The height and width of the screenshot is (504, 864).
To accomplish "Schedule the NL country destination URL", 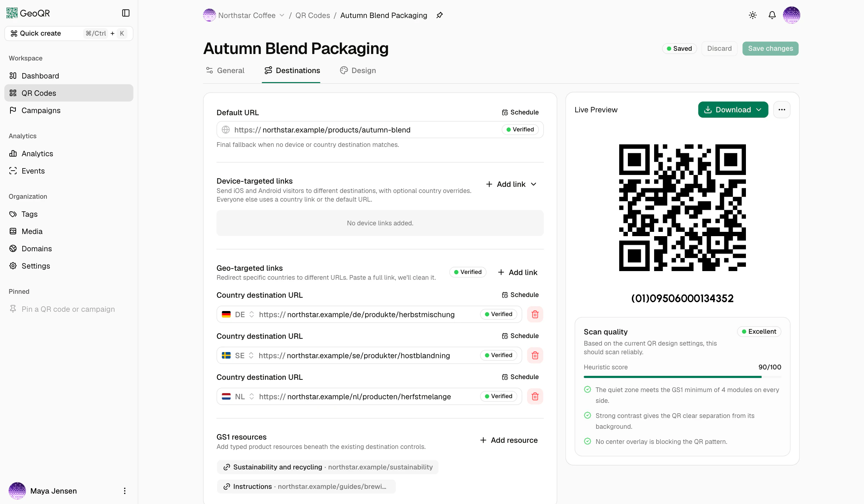I will [x=520, y=377].
